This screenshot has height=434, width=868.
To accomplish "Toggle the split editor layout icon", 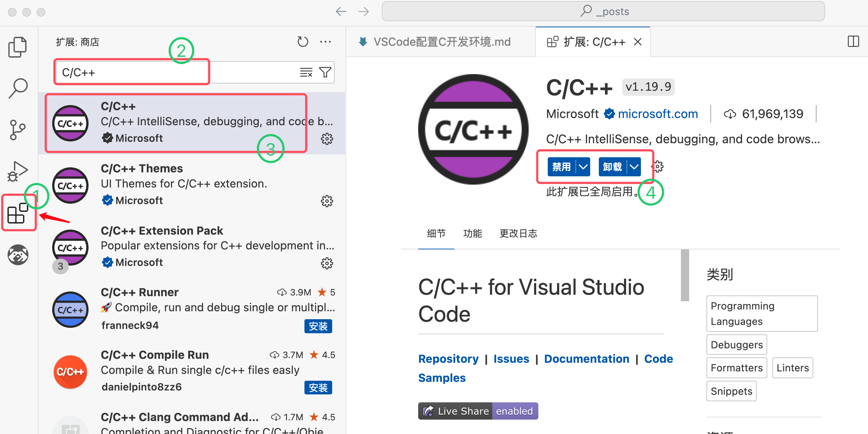I will [x=853, y=42].
